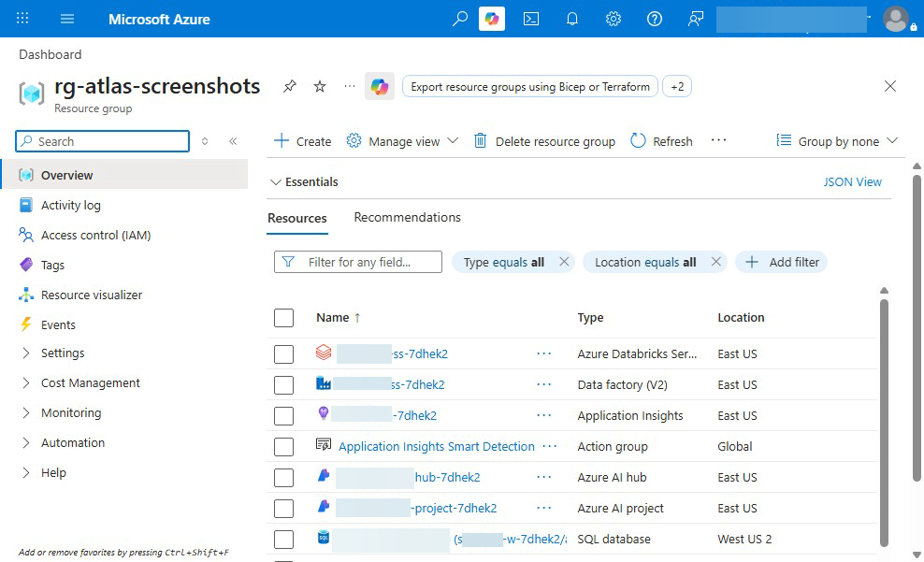Open the account avatar menu
Screen dimensions: 924x562
pyautogui.click(x=896, y=19)
